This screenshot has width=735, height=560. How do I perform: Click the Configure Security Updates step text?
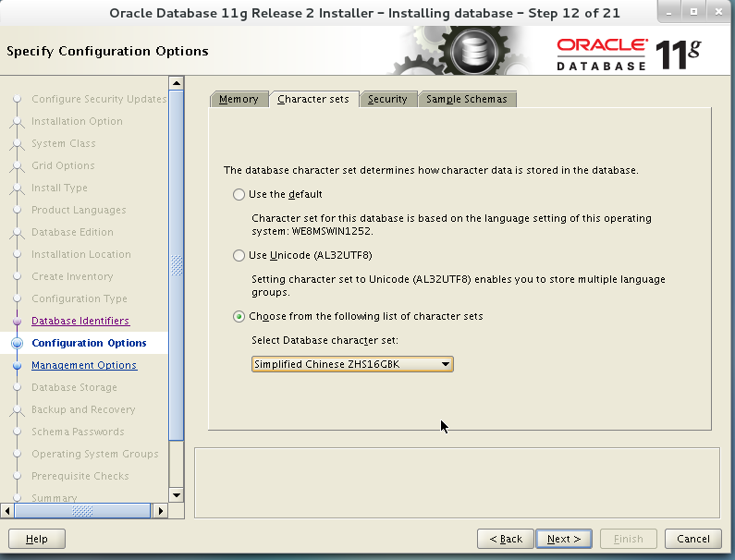tap(99, 99)
